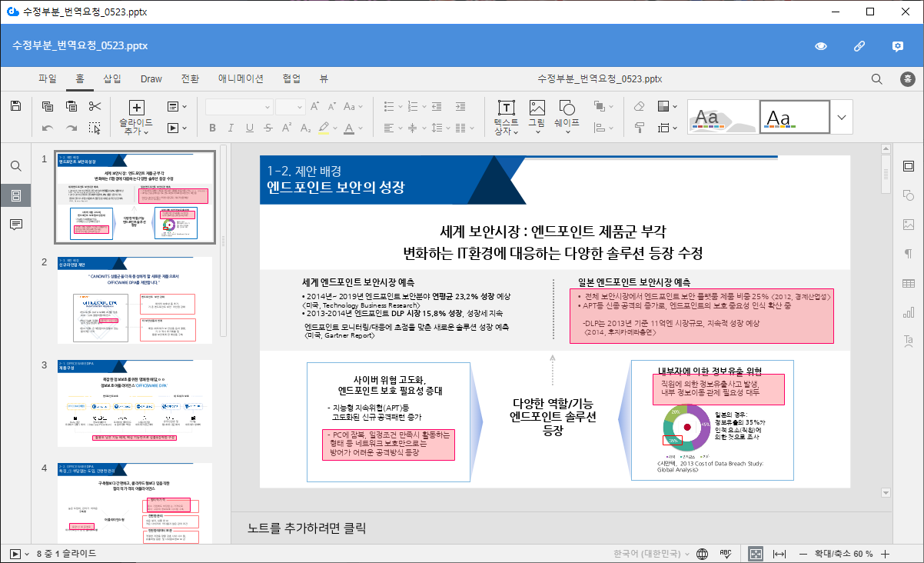Click the share link icon in the header
924x563 pixels.
pos(859,46)
